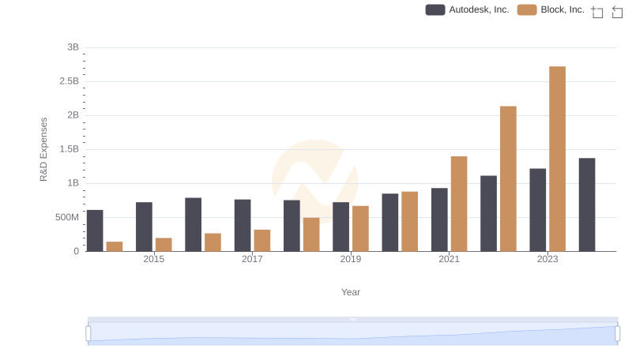Select the Block 2022 bar
Screen dimensions: 632x364
508,178
